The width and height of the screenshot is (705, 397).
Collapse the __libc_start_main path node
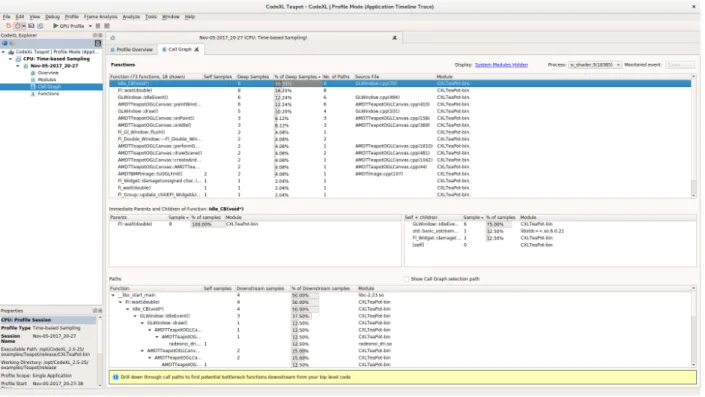point(113,295)
